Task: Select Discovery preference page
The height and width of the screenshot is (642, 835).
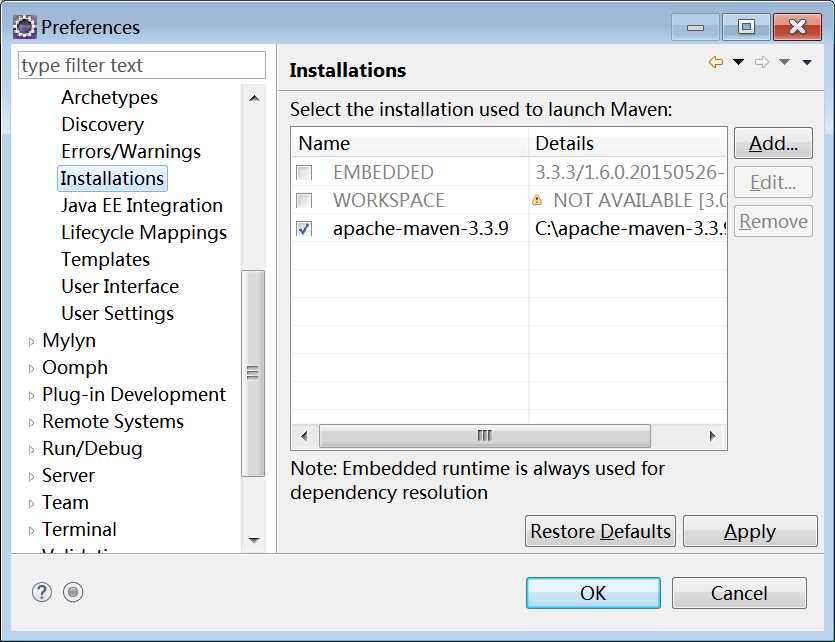Action: [103, 125]
